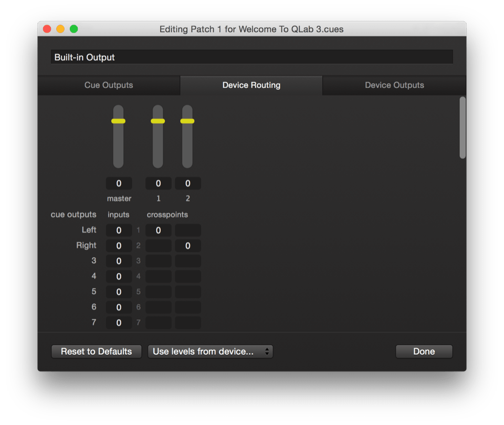Click the output 1 fader handle
This screenshot has width=504, height=425.
coord(158,121)
